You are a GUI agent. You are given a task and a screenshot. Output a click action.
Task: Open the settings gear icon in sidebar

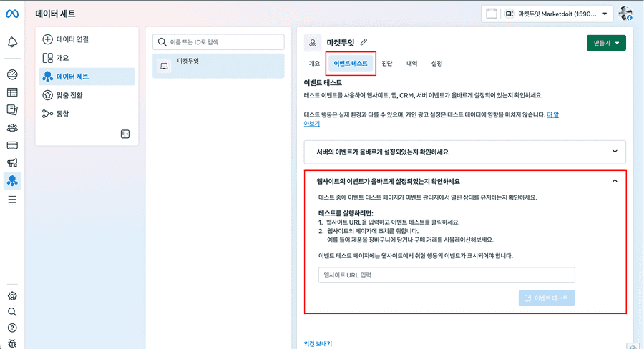[12, 295]
